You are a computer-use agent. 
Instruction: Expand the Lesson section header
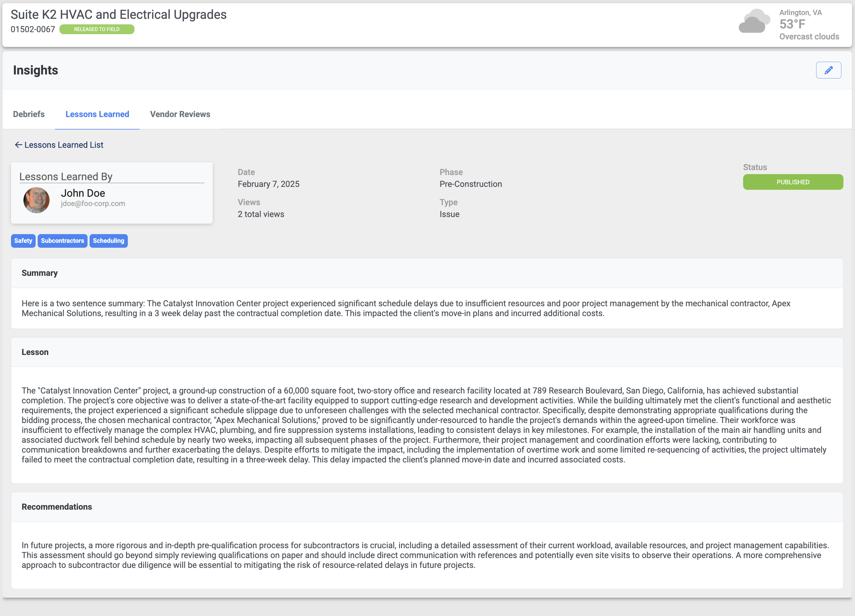pos(35,352)
